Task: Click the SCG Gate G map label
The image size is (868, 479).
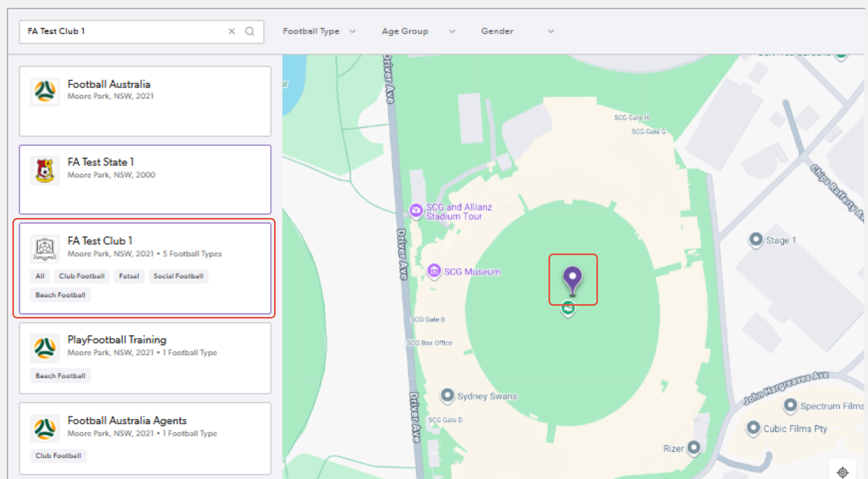Action: (649, 131)
